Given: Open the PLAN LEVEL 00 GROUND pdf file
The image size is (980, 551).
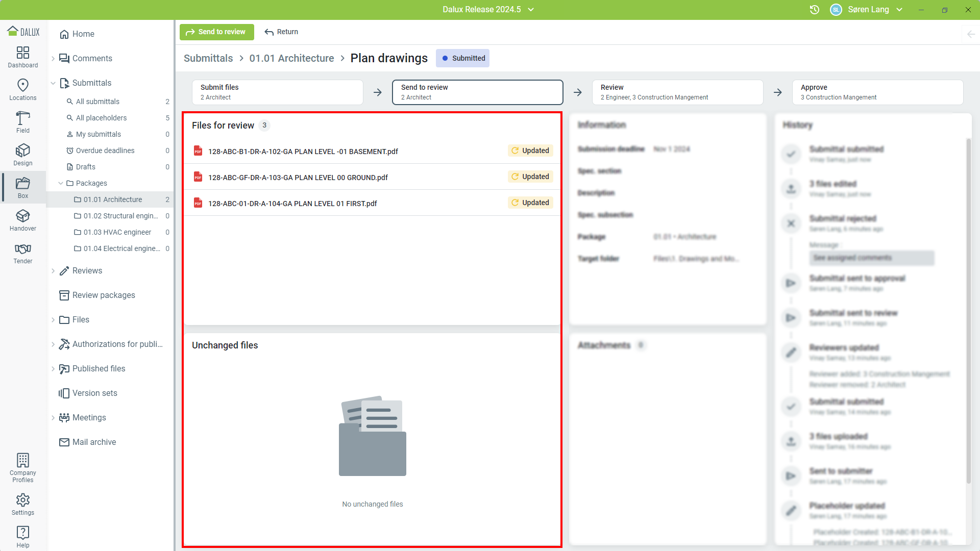Looking at the screenshot, I should click(298, 178).
